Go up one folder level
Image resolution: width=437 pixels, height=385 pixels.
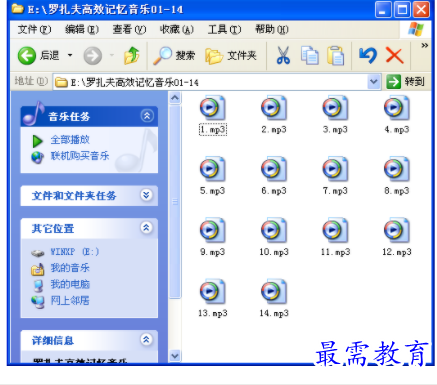131,55
